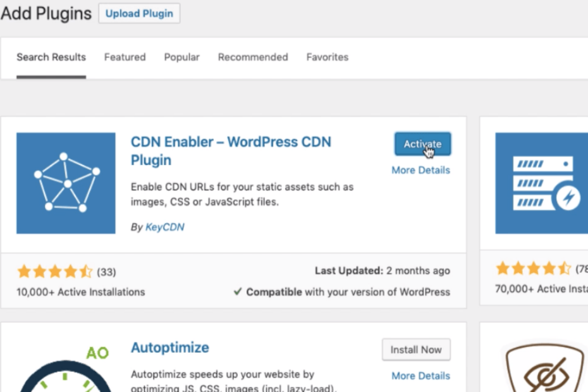Open the Autoptimize plugin title
Screen dimensions: 588x392
click(170, 348)
